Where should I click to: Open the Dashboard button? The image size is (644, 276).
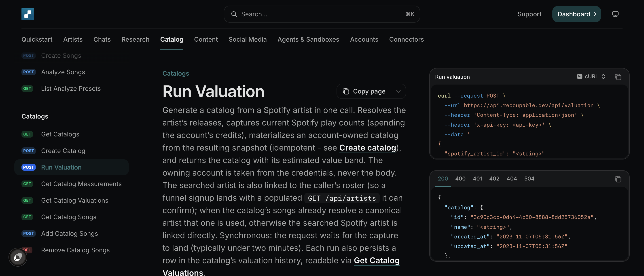[576, 14]
